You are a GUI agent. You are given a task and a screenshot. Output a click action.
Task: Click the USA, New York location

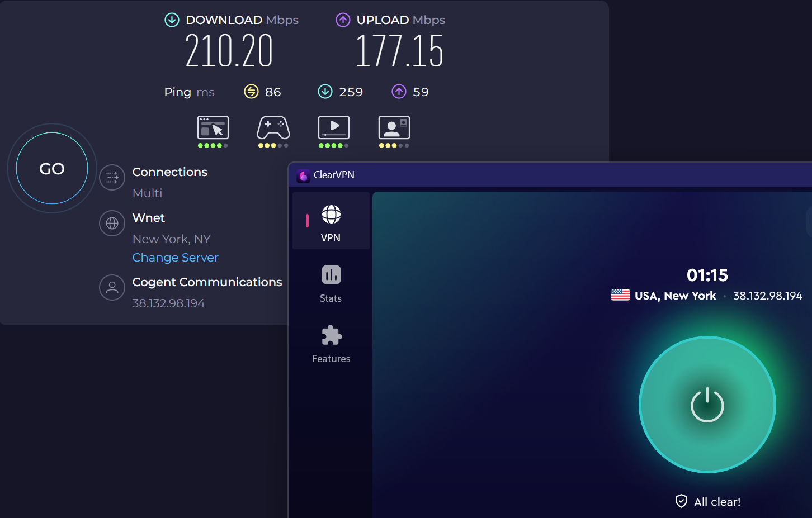point(674,296)
